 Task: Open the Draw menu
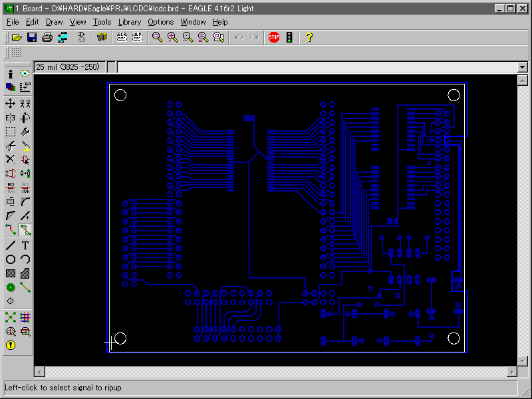click(x=55, y=22)
